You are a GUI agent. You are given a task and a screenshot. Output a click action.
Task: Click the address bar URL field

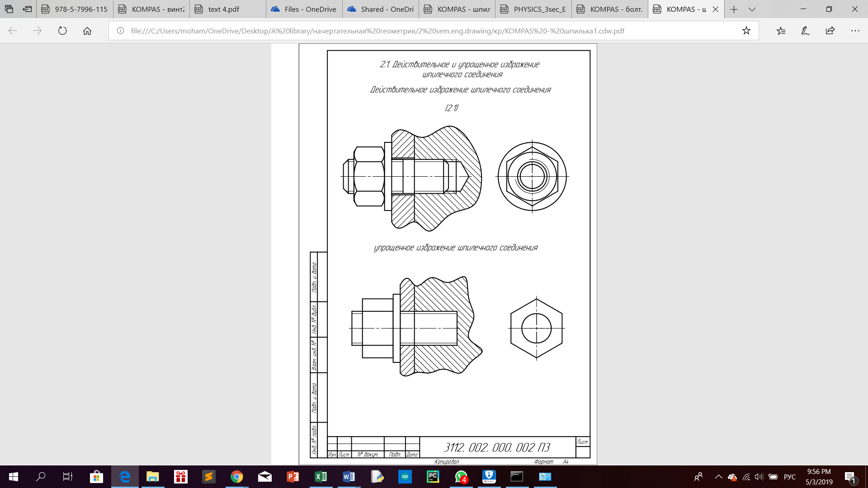coord(377,31)
